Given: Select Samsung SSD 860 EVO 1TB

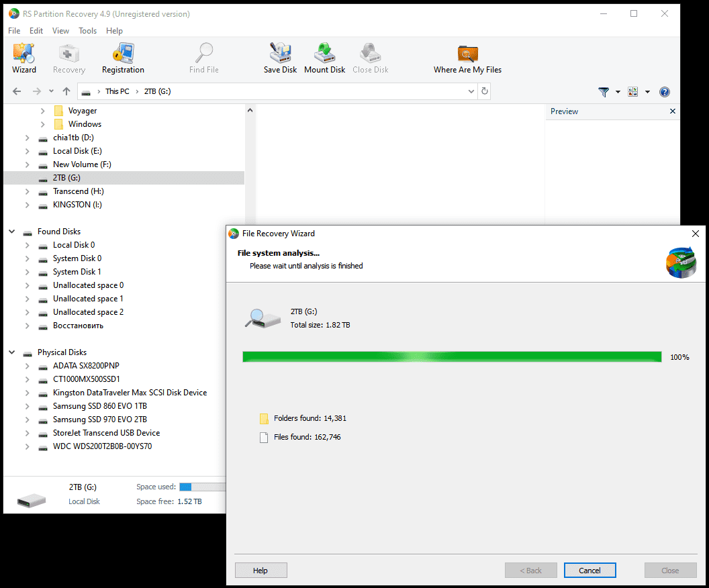Looking at the screenshot, I should coord(100,406).
